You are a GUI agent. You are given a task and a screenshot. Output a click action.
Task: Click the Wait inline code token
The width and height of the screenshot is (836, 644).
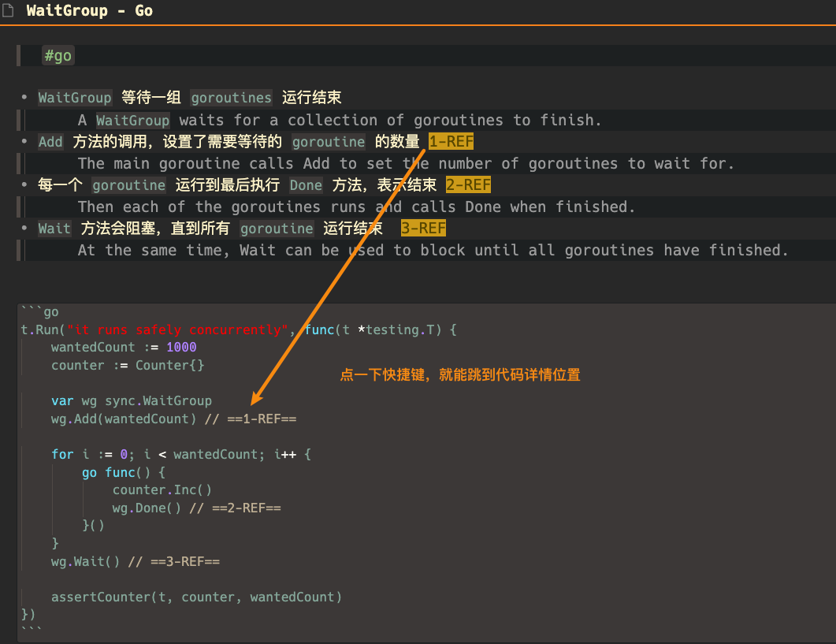point(54,228)
